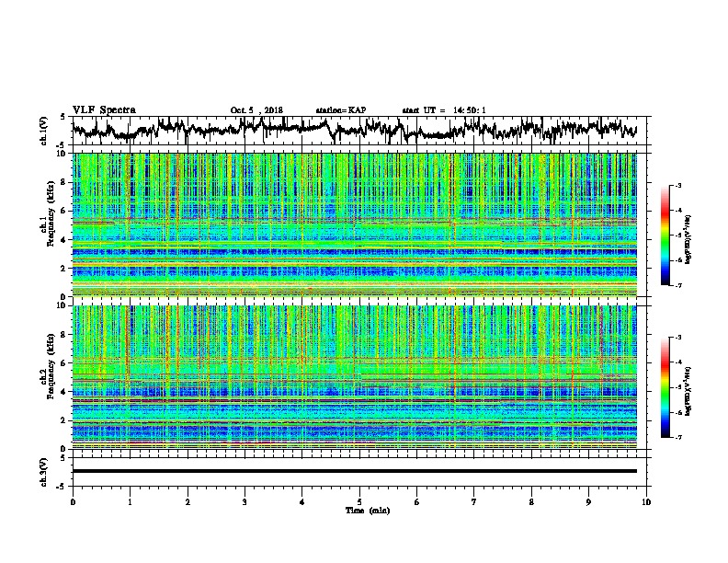Viewport: 728px width, 563px height.
Task: Click the "start UT = 14:50:1" text
Action: pos(444,110)
